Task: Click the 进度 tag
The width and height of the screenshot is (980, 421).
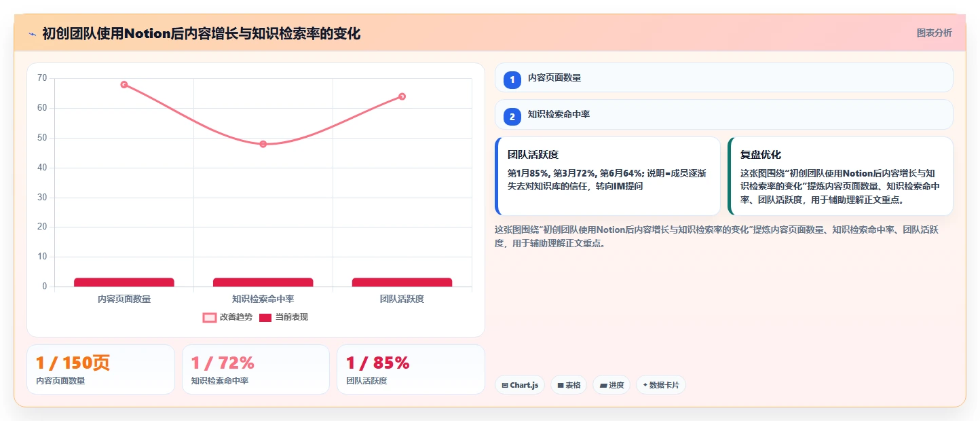Action: tap(611, 385)
